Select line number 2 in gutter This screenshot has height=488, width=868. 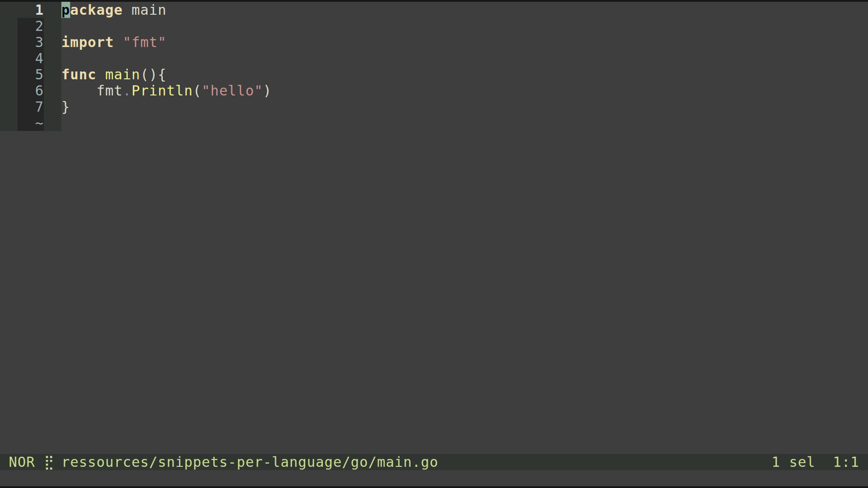(39, 26)
